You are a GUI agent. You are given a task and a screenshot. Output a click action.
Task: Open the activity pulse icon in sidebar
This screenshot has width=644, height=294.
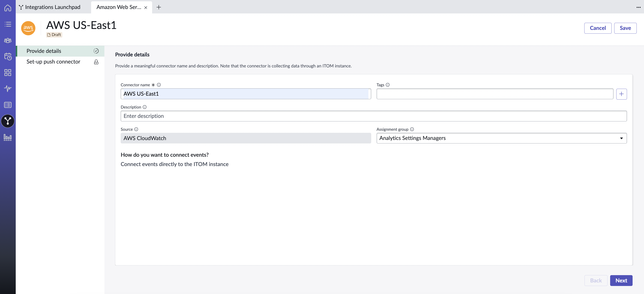click(x=8, y=89)
